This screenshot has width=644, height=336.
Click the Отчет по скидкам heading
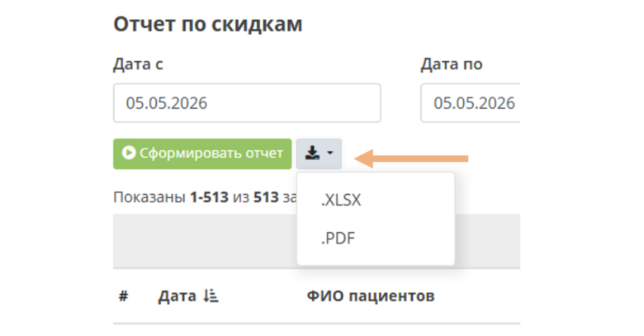[x=208, y=24]
